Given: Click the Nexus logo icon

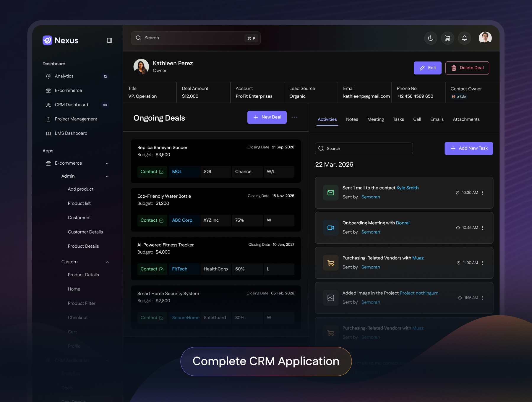Looking at the screenshot, I should tap(47, 40).
